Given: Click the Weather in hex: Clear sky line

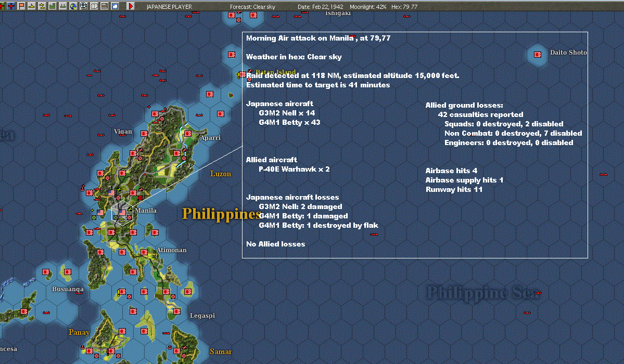Looking at the screenshot, I should pyautogui.click(x=294, y=57).
